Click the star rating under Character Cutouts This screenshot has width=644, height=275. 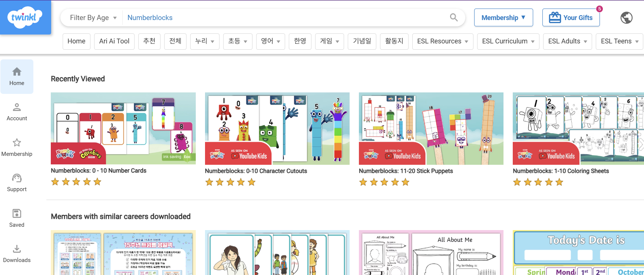230,182
